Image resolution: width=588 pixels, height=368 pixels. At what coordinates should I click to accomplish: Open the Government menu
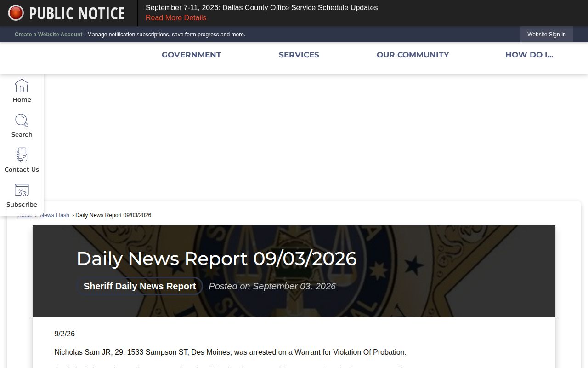pos(191,55)
